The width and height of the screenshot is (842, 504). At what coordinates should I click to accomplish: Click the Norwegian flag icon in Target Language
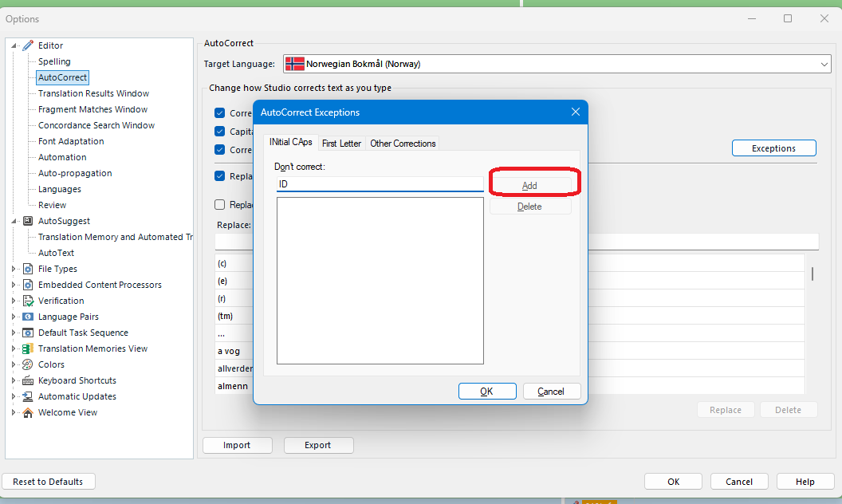click(x=295, y=64)
